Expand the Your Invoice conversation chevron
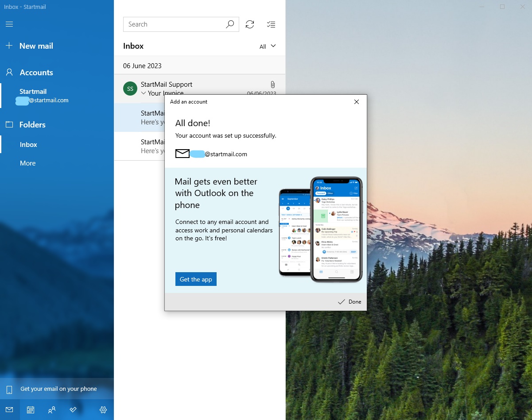Viewport: 532px width, 420px height. pos(143,93)
